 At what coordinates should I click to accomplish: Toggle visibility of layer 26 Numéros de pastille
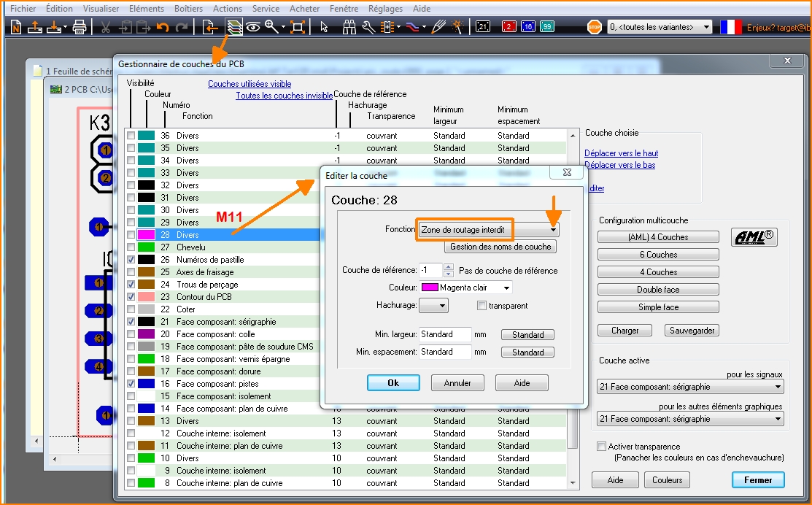[131, 260]
